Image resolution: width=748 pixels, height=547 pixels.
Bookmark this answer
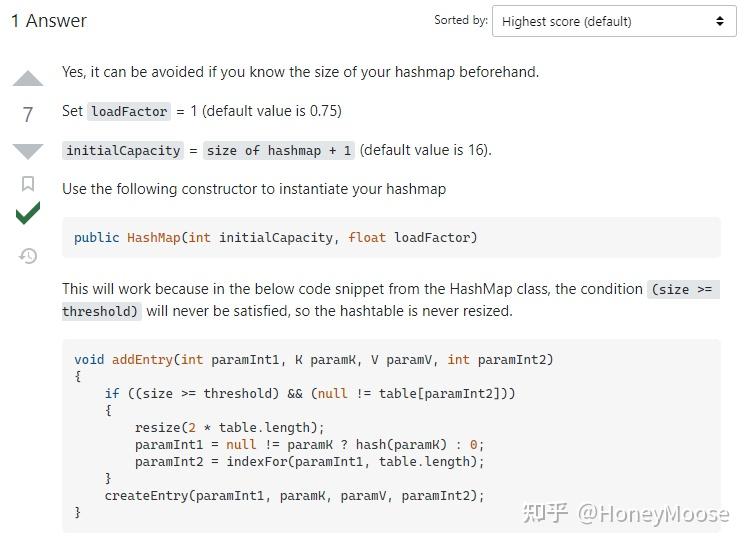point(28,183)
